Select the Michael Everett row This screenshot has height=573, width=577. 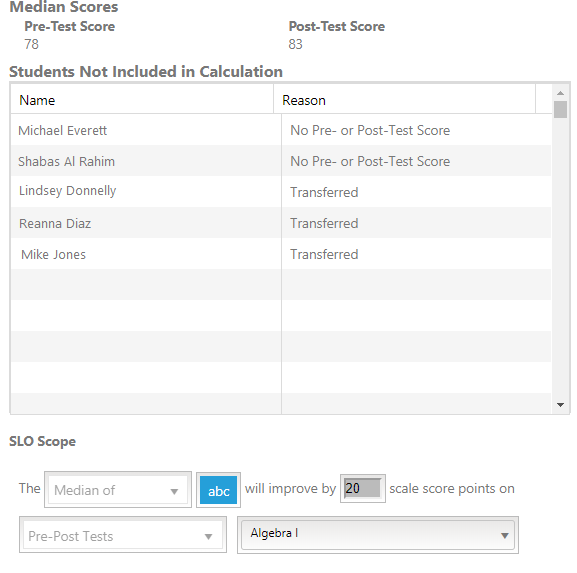coord(281,130)
